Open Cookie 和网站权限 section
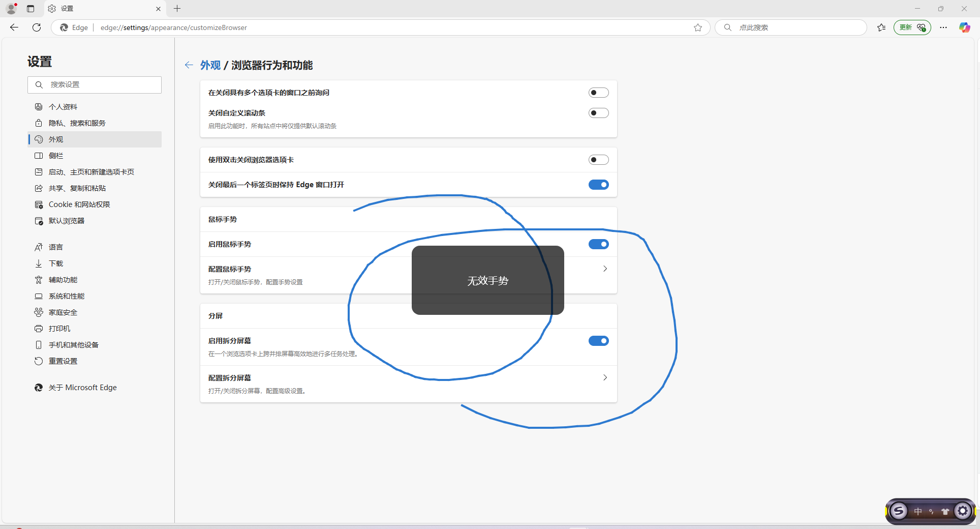 pos(95,204)
